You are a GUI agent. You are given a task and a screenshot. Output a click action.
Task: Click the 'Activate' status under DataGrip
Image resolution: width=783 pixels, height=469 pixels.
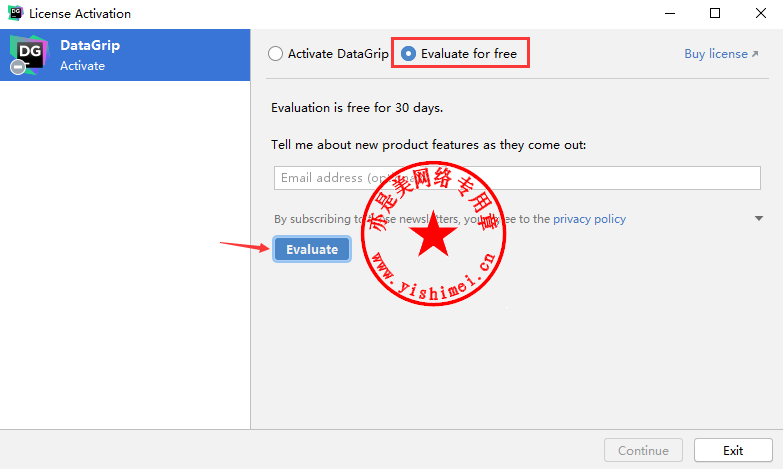[x=82, y=66]
